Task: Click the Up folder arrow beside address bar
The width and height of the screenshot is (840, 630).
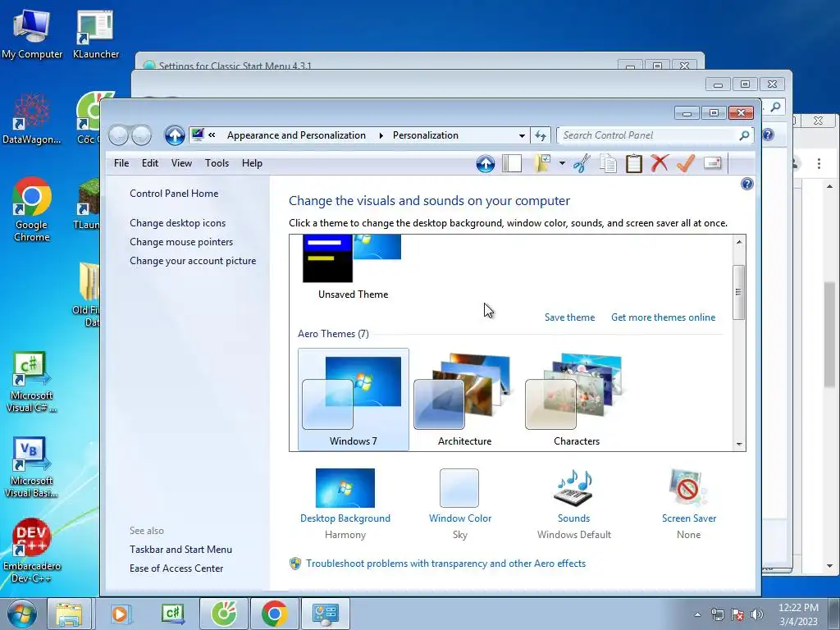Action: tap(175, 135)
